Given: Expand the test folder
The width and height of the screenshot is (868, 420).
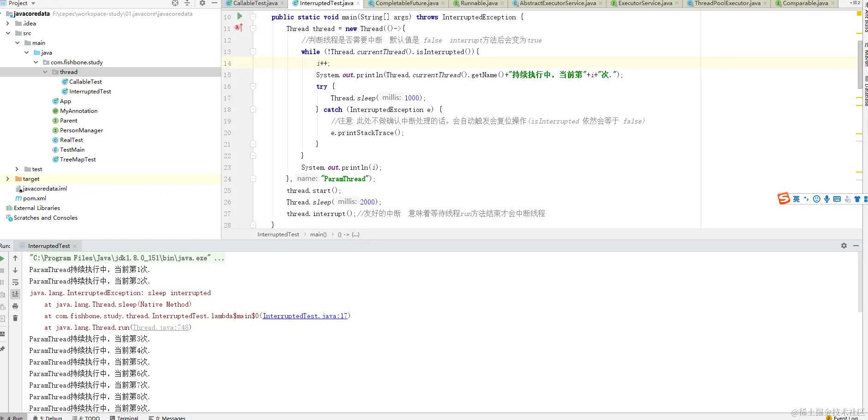Looking at the screenshot, I should [17, 169].
